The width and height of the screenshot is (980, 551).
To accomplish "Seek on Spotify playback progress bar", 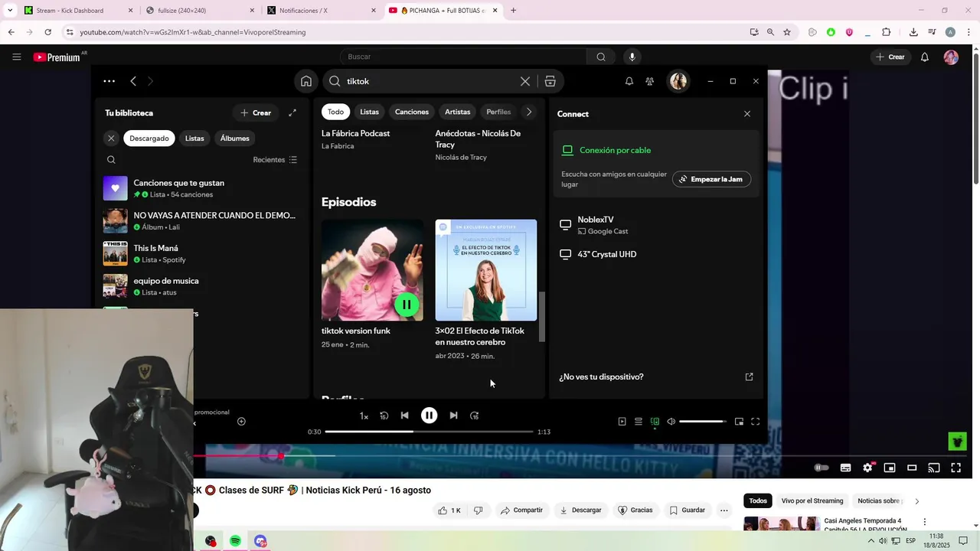I will [430, 432].
